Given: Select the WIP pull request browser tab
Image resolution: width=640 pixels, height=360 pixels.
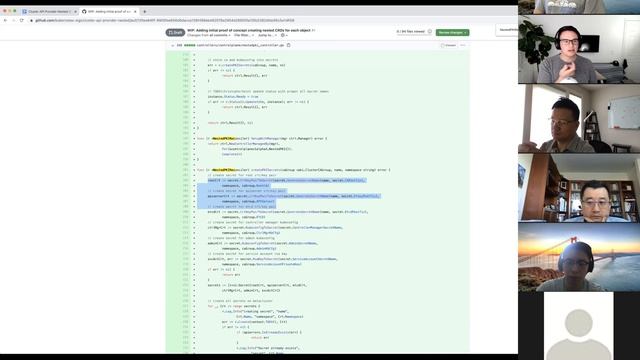Looking at the screenshot, I should (x=108, y=11).
